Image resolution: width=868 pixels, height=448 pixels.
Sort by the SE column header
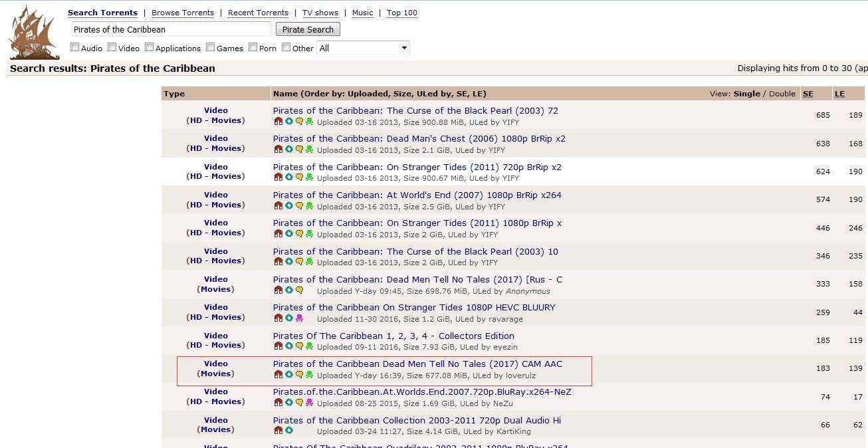[x=808, y=94]
